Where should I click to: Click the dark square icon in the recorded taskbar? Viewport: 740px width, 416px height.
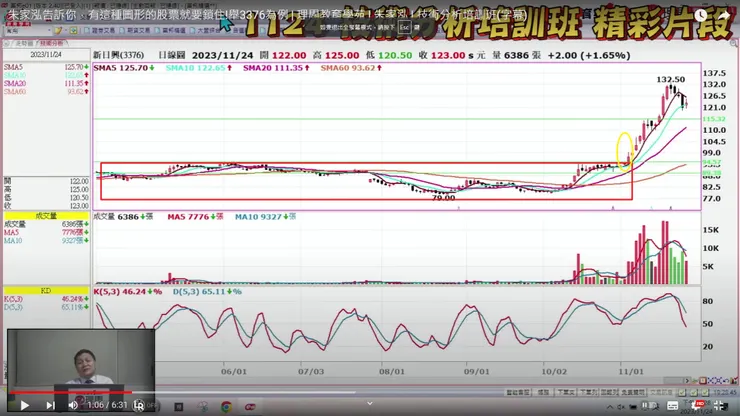point(178,407)
